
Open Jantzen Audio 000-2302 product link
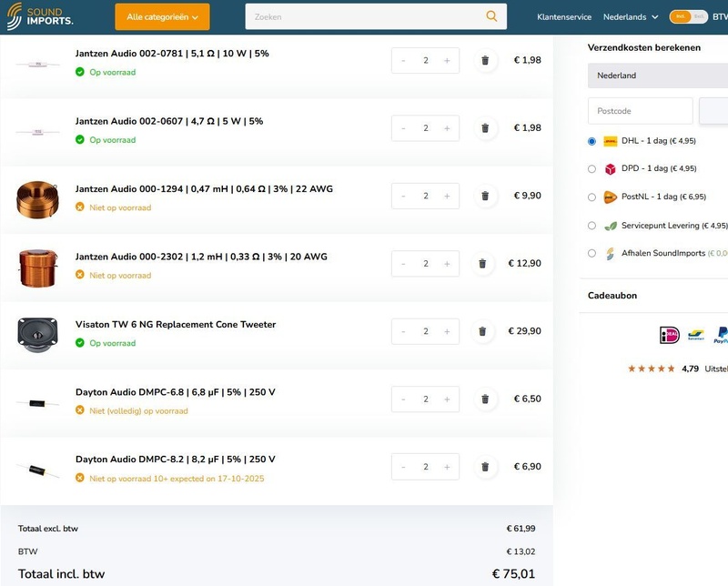(201, 257)
